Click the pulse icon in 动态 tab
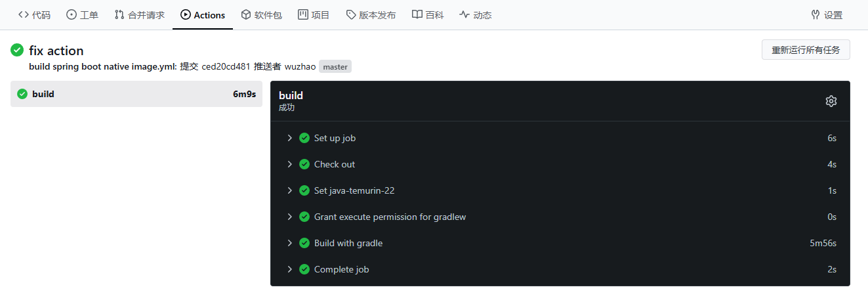The image size is (868, 304). pyautogui.click(x=465, y=14)
